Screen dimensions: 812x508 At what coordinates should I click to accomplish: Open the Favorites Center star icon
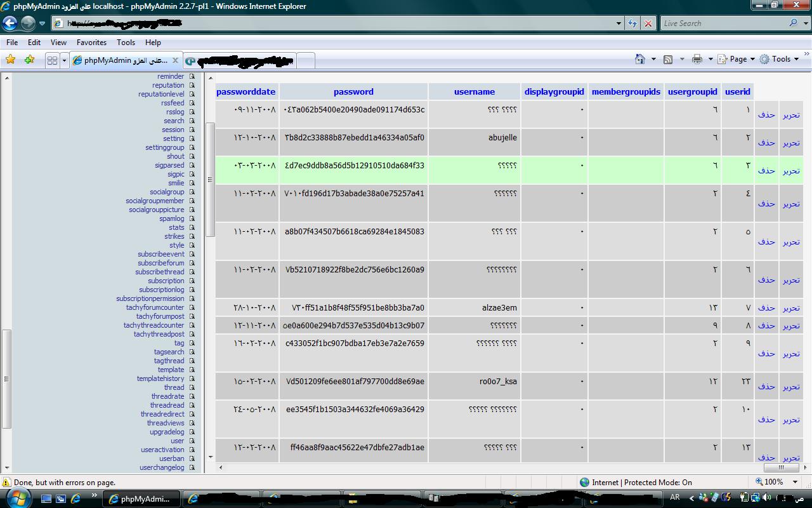(x=11, y=60)
